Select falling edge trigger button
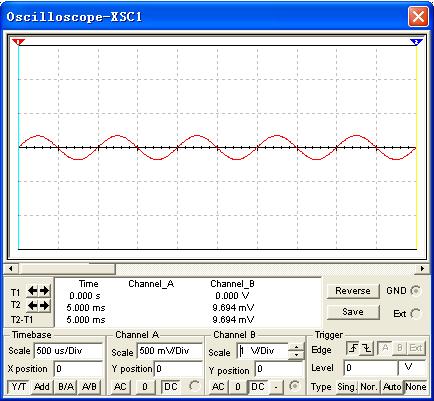Viewport: 434px width, 401px height. (367, 349)
